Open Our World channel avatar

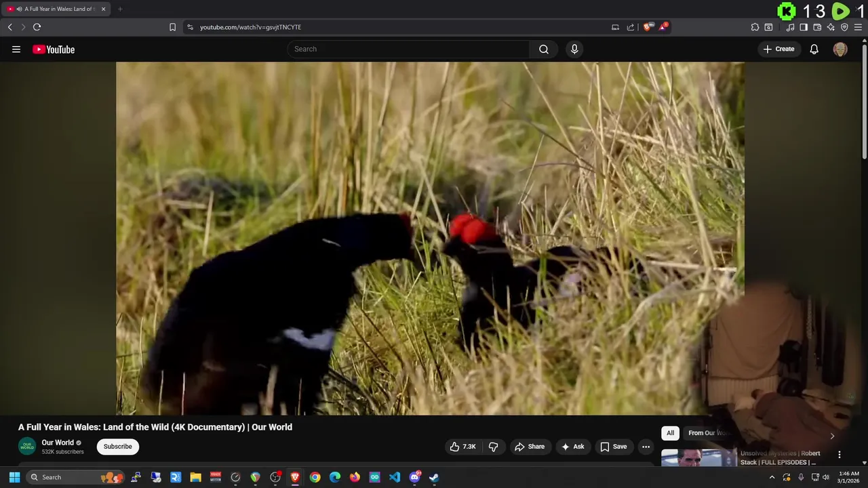coord(27,447)
